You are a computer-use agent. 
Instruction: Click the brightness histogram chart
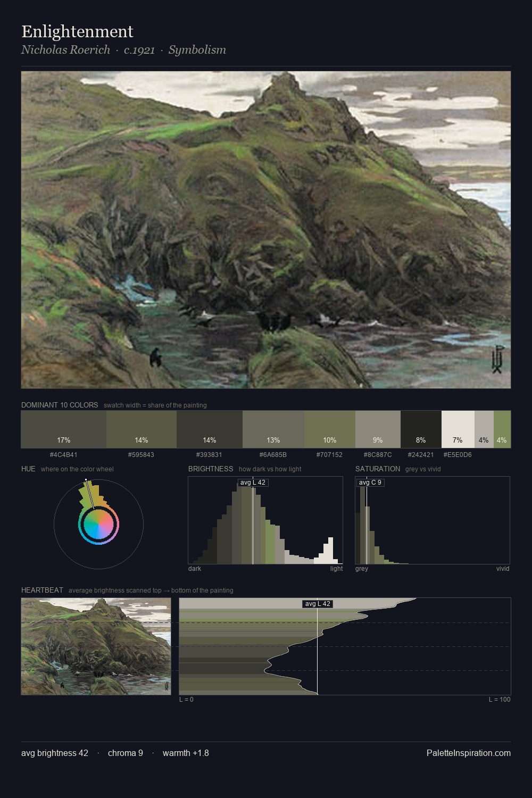pyautogui.click(x=265, y=520)
